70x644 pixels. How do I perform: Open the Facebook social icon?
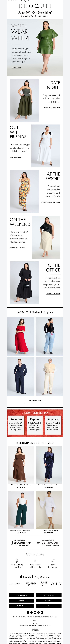[x=28, y=612]
